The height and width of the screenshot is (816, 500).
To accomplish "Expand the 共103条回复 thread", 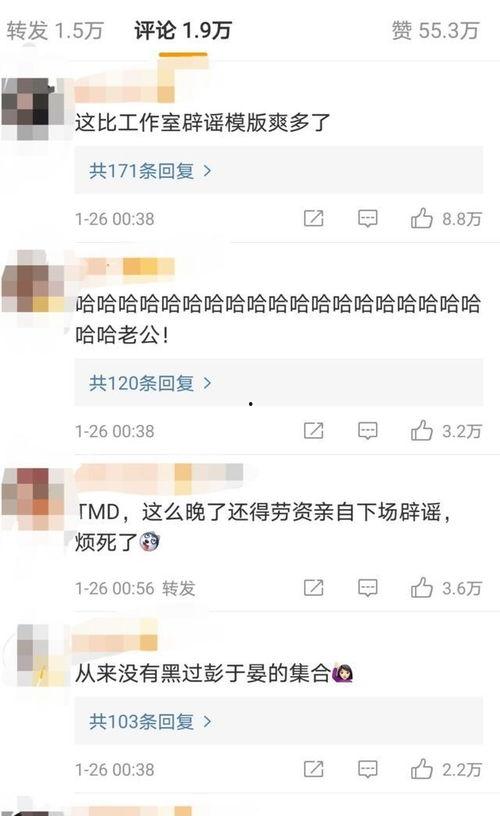I will click(x=278, y=721).
